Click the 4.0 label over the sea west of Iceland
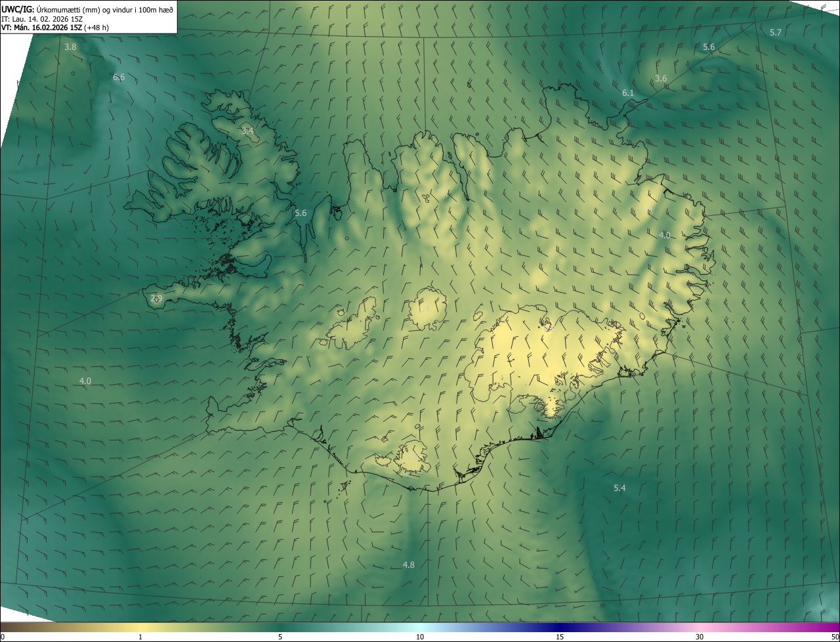Screen dimensions: 840x642 85,381
